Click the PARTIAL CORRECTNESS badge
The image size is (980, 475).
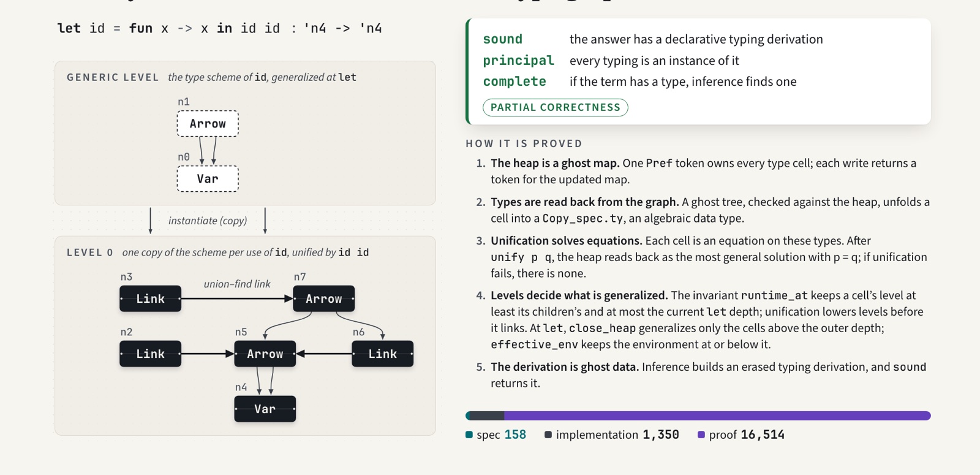(x=556, y=107)
